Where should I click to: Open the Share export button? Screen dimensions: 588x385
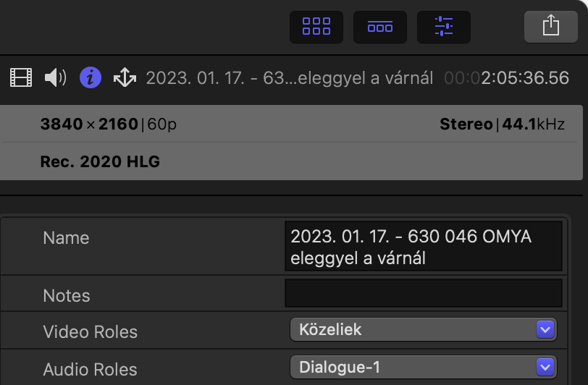tap(550, 27)
